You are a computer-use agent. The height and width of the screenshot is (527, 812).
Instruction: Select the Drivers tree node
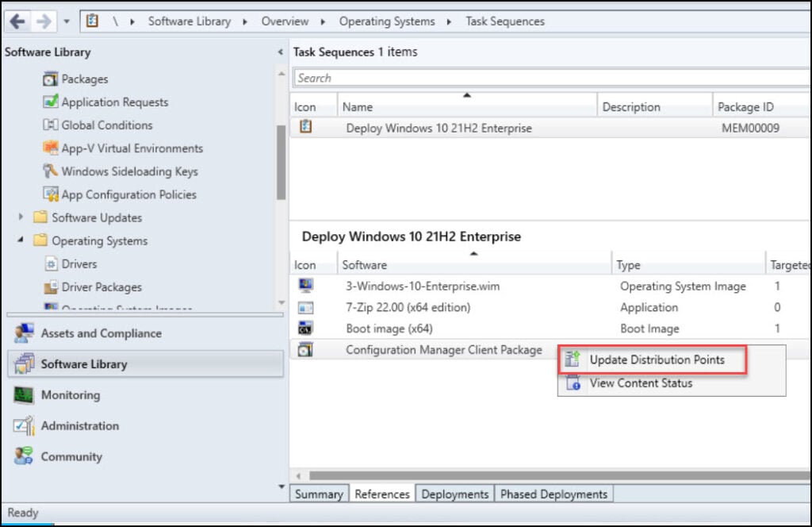79,263
